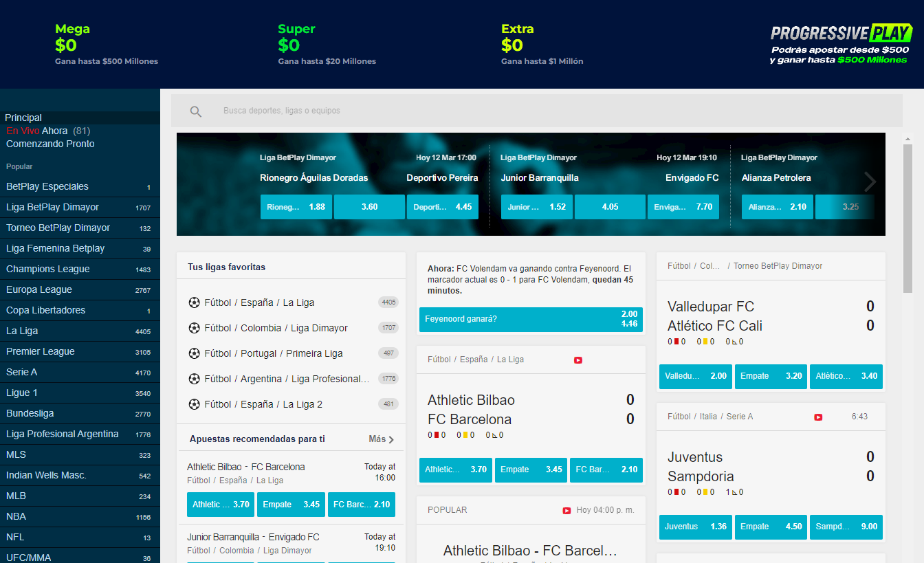Bet on draw 4.05 in banner
The width and height of the screenshot is (924, 563).
pos(610,207)
